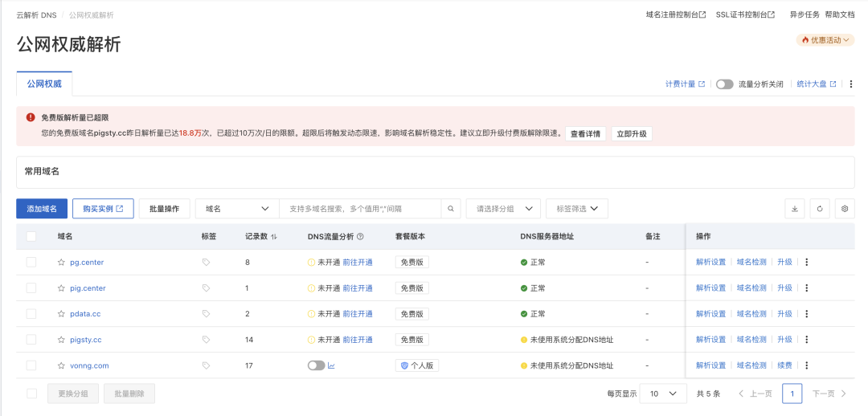Open table column settings gear

click(845, 209)
